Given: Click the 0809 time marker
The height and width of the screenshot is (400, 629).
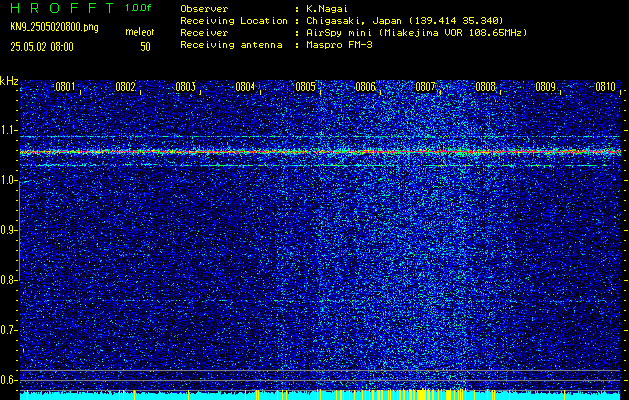Looking at the screenshot, I should 546,87.
